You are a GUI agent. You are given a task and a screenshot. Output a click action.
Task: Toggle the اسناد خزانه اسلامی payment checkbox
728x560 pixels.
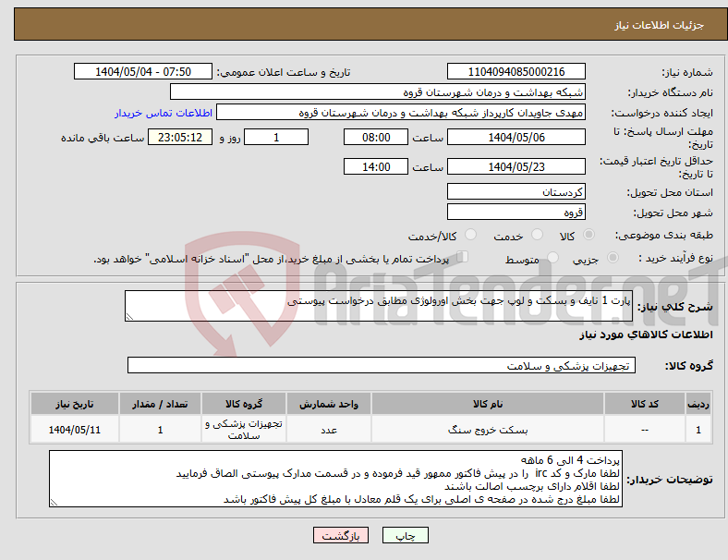tap(463, 257)
